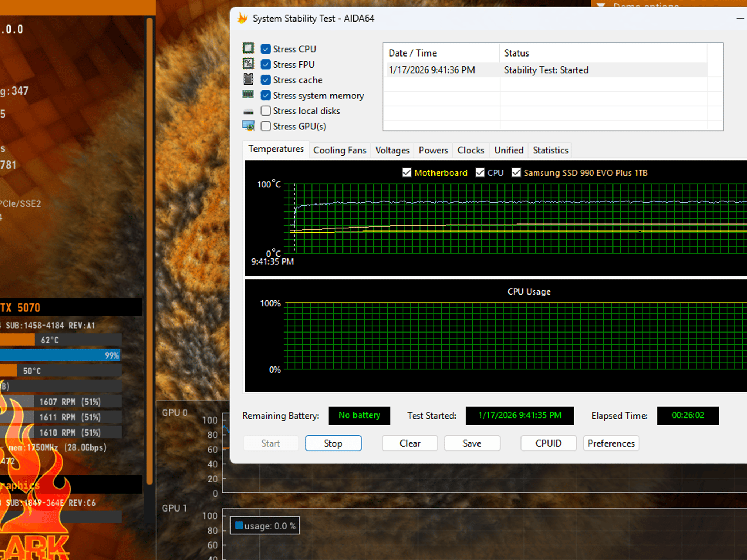The image size is (747, 560).
Task: Uncheck the Stress FPU checkbox
Action: (x=266, y=65)
